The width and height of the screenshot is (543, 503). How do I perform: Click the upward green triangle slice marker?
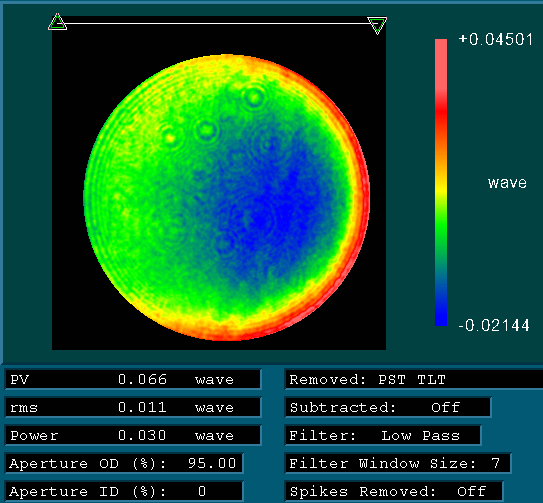click(x=57, y=22)
